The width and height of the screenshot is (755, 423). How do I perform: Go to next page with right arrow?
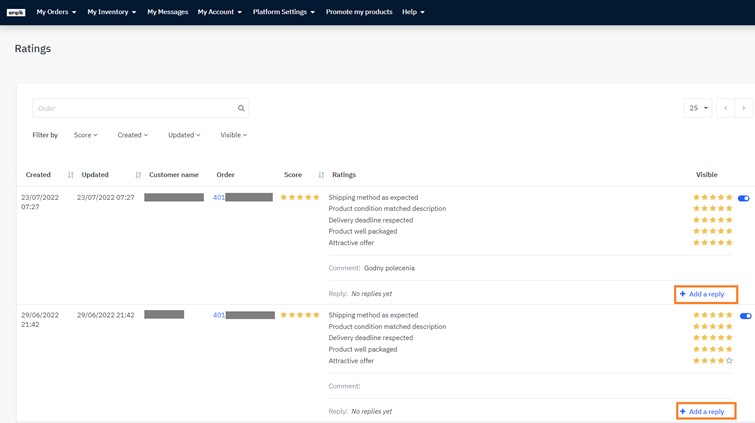pyautogui.click(x=743, y=108)
